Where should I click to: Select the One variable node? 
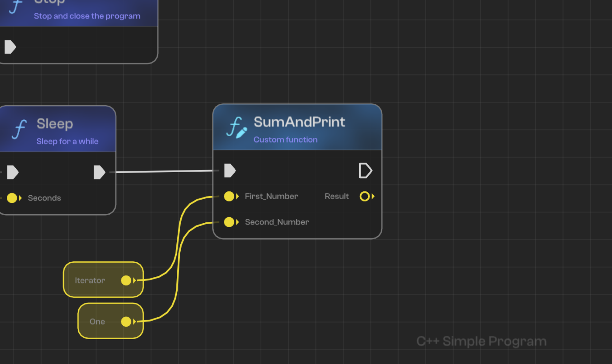point(111,321)
